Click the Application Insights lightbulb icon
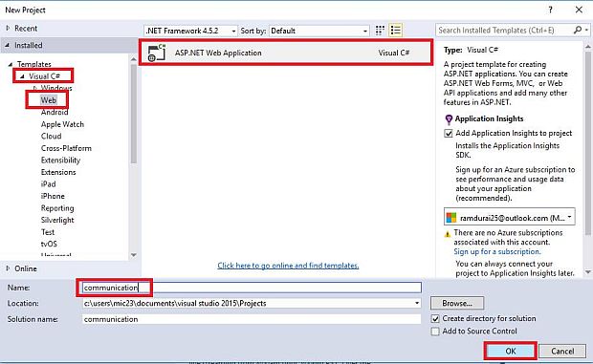This screenshot has width=593, height=364. coord(449,119)
